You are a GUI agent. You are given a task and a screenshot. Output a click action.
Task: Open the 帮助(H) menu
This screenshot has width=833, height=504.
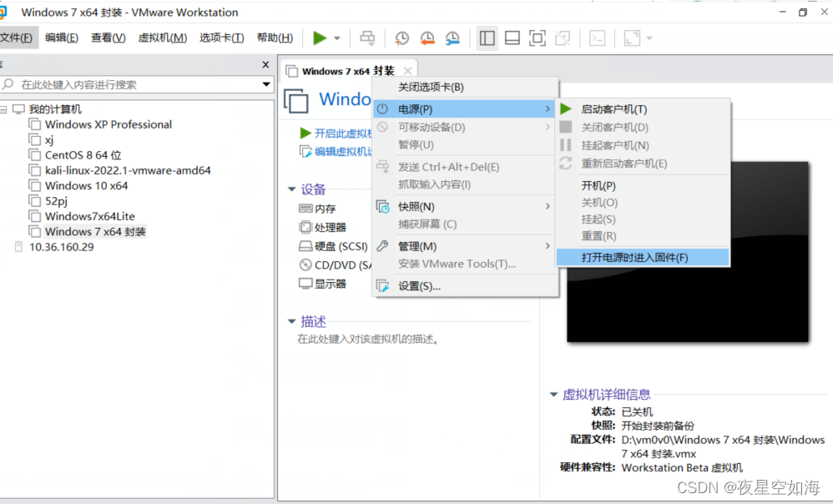tap(275, 37)
